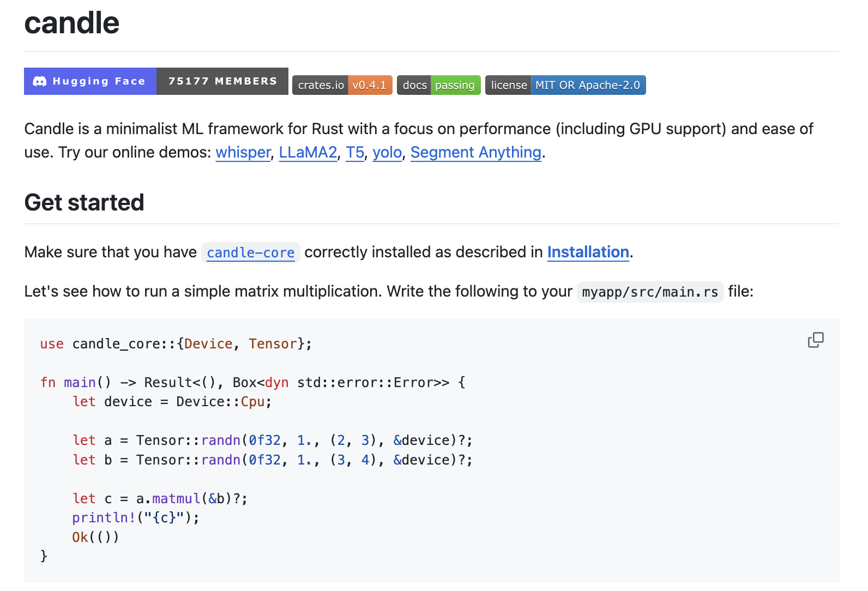Click the candle page title heading

point(71,23)
